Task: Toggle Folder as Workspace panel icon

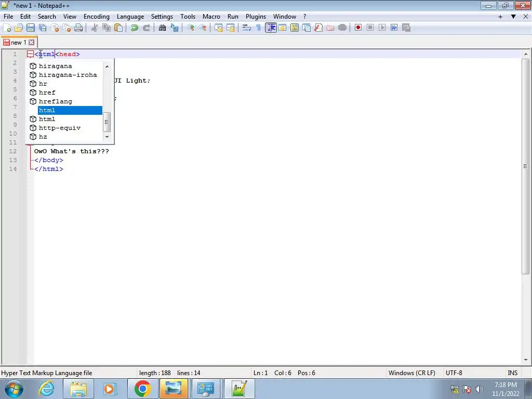Action: click(x=330, y=28)
